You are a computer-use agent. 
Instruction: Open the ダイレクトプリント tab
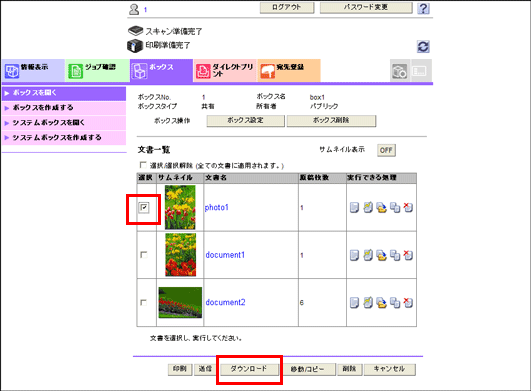(226, 70)
